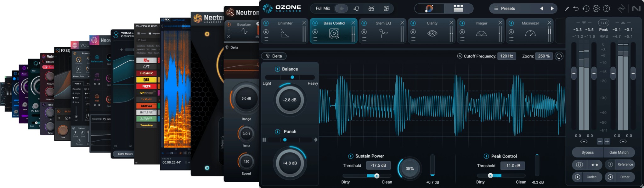Select the vocal stem focus icon
Screen dimensions: 644x188
click(356, 8)
